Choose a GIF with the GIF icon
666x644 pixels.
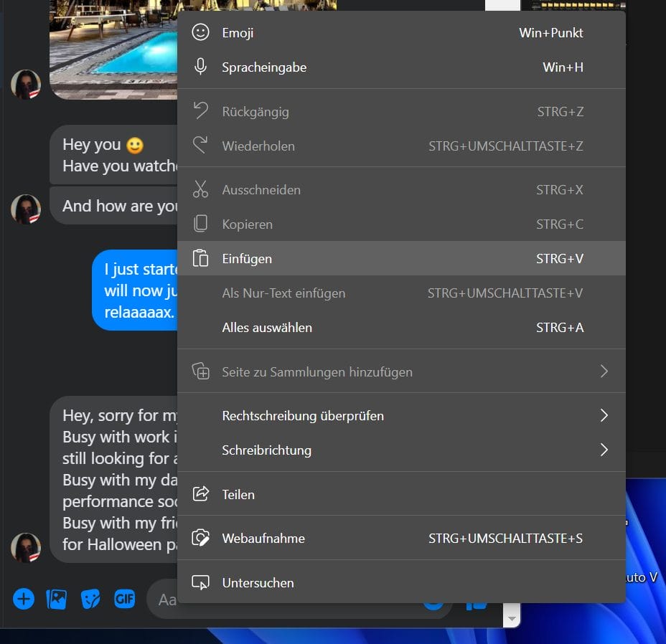[124, 599]
